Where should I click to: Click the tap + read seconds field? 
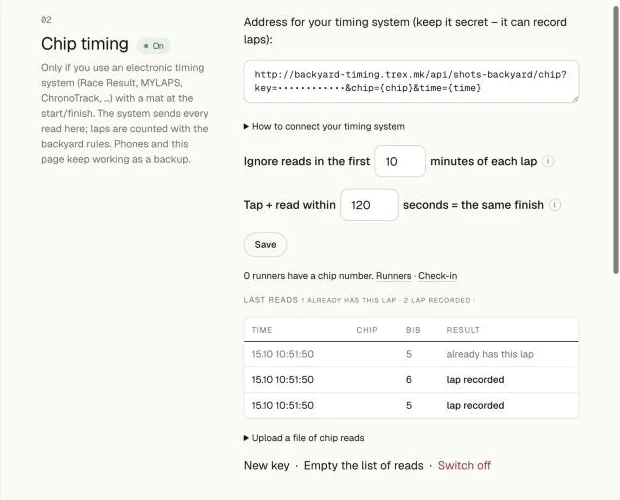coord(369,205)
